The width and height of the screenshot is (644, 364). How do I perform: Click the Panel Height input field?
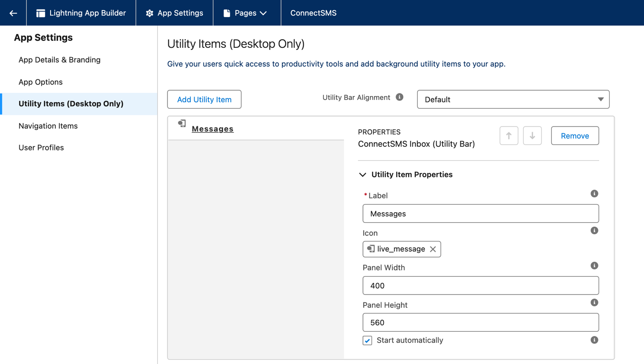point(481,323)
